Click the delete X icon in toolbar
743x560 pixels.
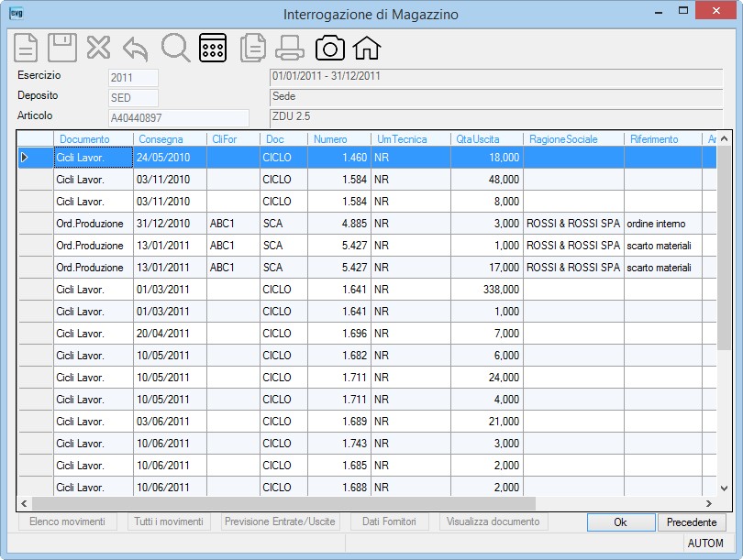(98, 48)
